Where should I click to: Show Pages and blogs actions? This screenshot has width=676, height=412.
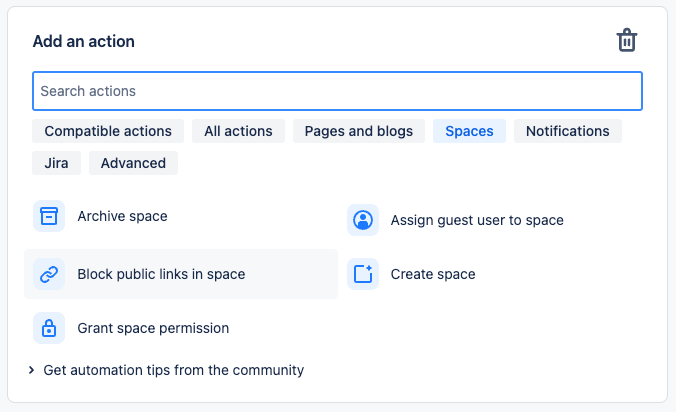359,131
